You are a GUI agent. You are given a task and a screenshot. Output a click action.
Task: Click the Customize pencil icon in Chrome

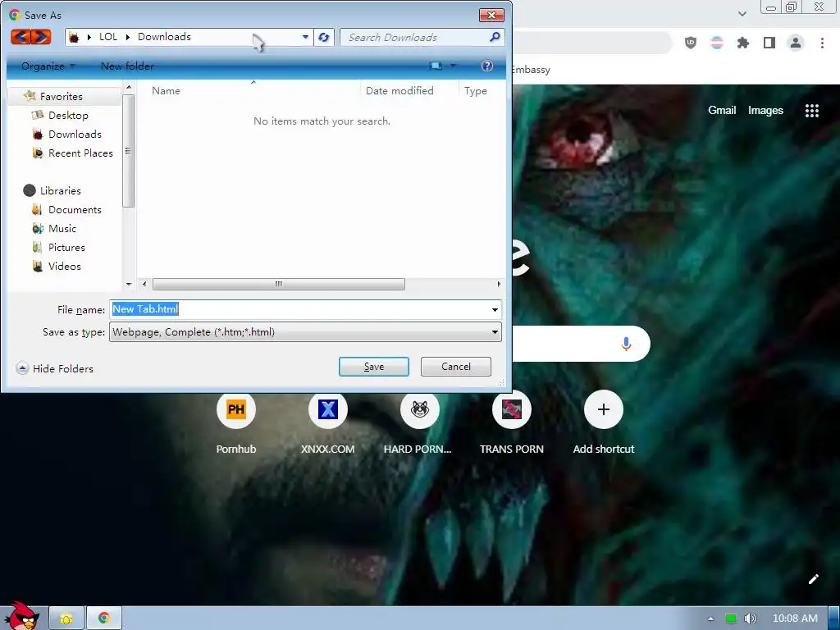coord(813,579)
